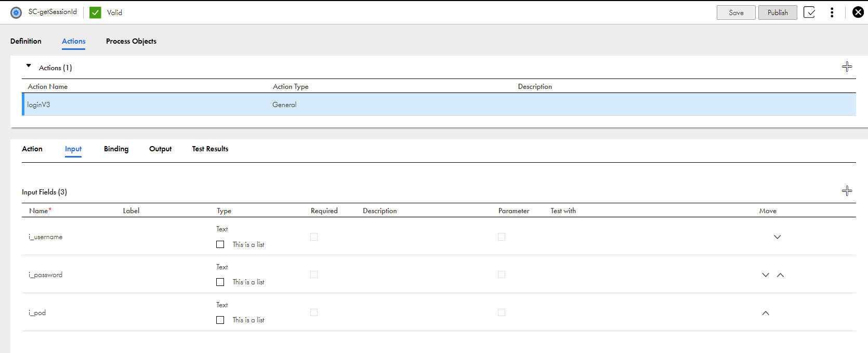Toggle Required checkbox for i_username
The image size is (868, 353).
pos(314,237)
